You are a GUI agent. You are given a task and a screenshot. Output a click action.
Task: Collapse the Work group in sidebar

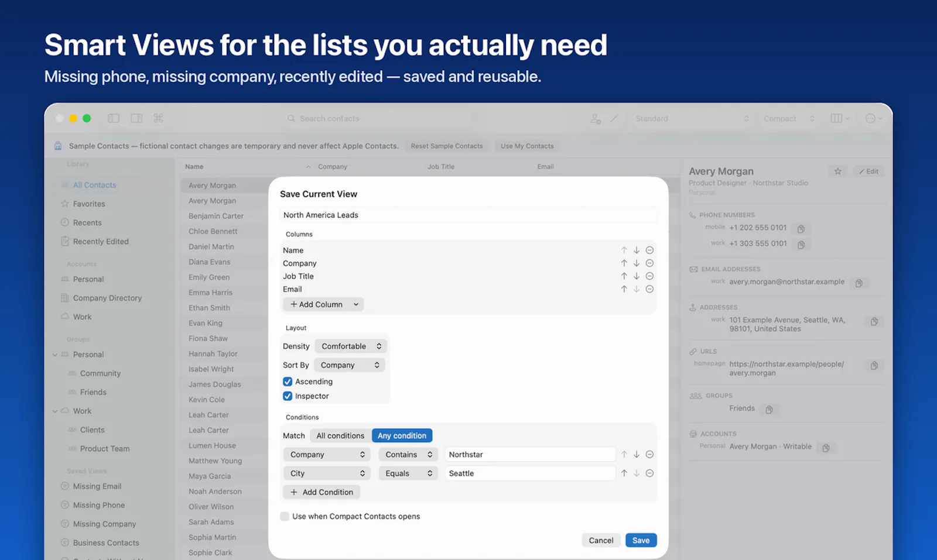click(x=55, y=411)
